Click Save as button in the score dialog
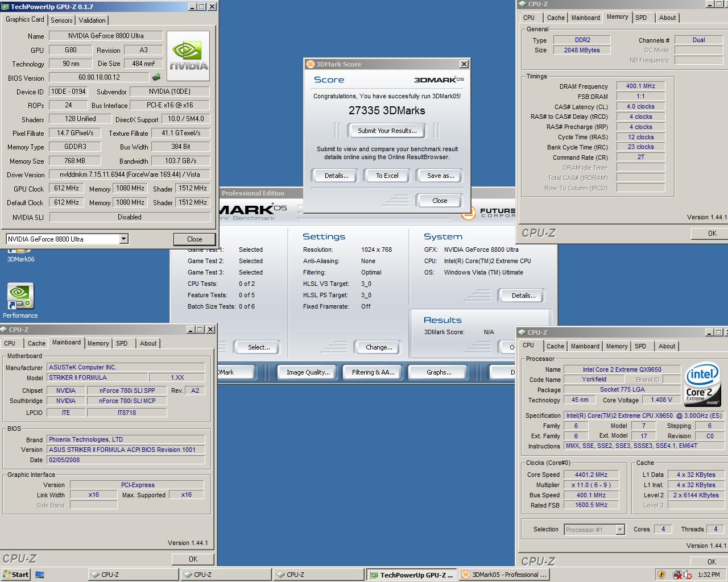728x582 pixels. [441, 176]
